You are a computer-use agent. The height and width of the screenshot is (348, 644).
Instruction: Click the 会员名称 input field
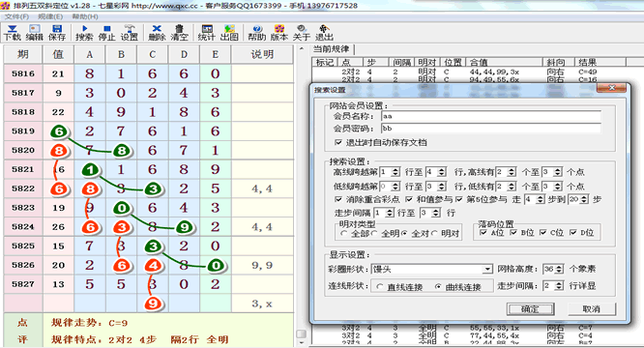[491, 116]
